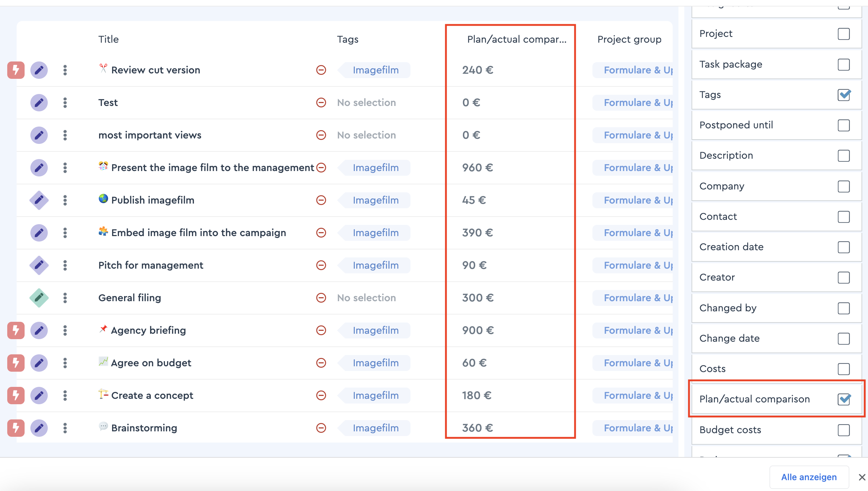Enable the Description column checkbox
The image size is (868, 491).
(x=844, y=155)
